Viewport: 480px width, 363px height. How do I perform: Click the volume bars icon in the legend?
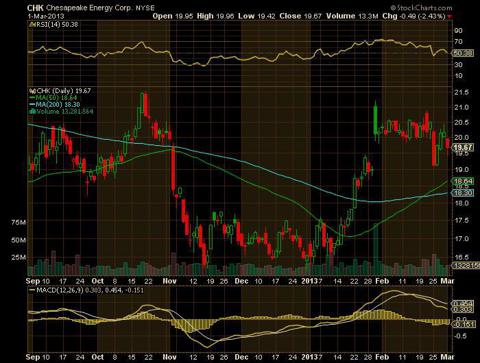point(32,111)
